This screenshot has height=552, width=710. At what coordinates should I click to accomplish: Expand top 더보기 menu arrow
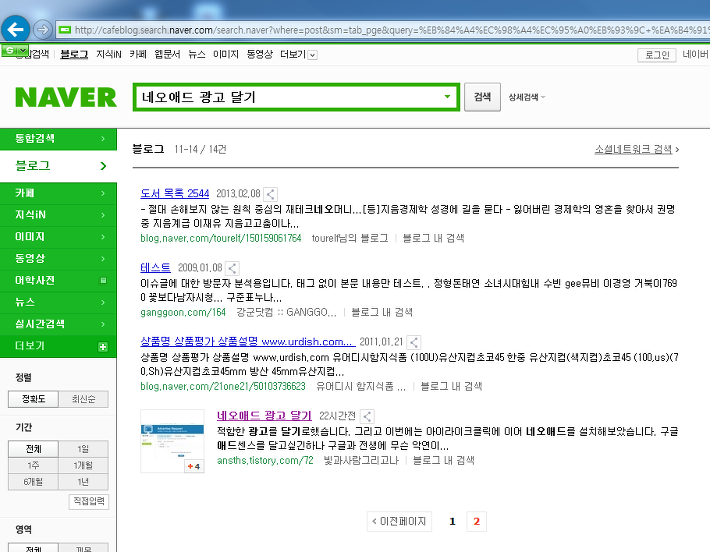tap(312, 55)
